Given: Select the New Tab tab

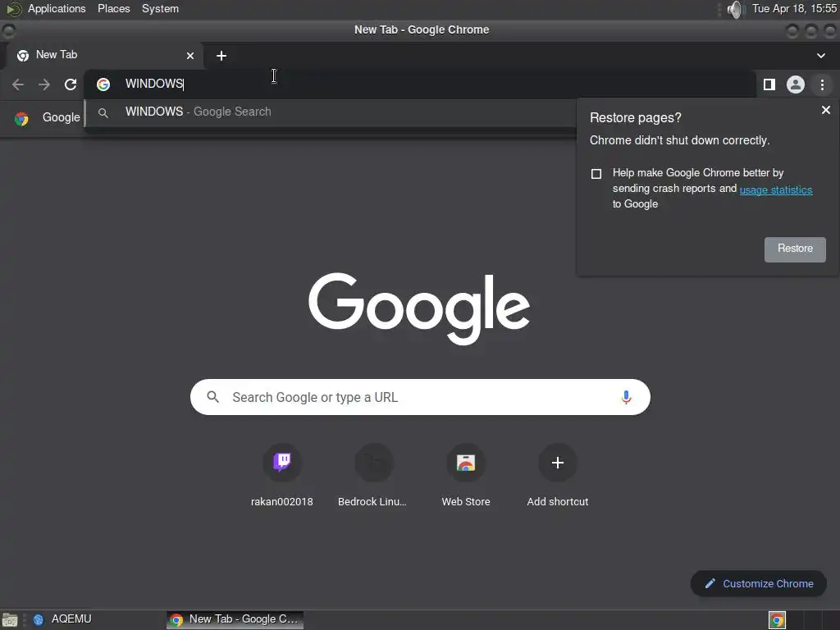Looking at the screenshot, I should [104, 56].
